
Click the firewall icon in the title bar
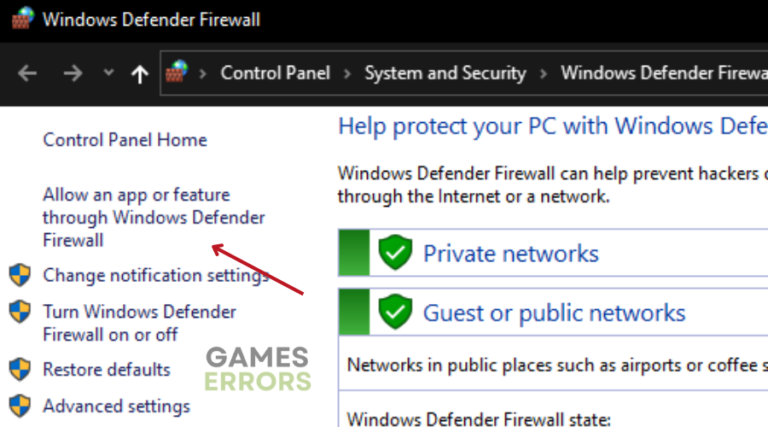22,18
